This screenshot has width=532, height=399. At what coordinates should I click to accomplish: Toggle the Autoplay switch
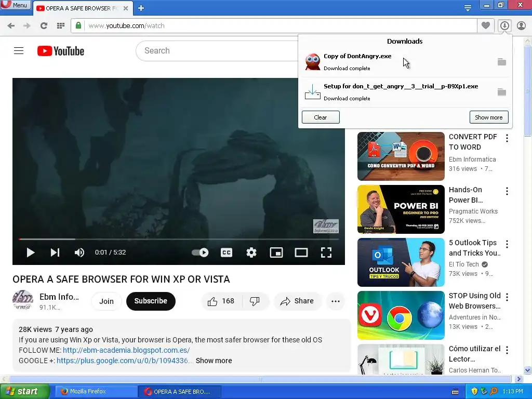(200, 252)
